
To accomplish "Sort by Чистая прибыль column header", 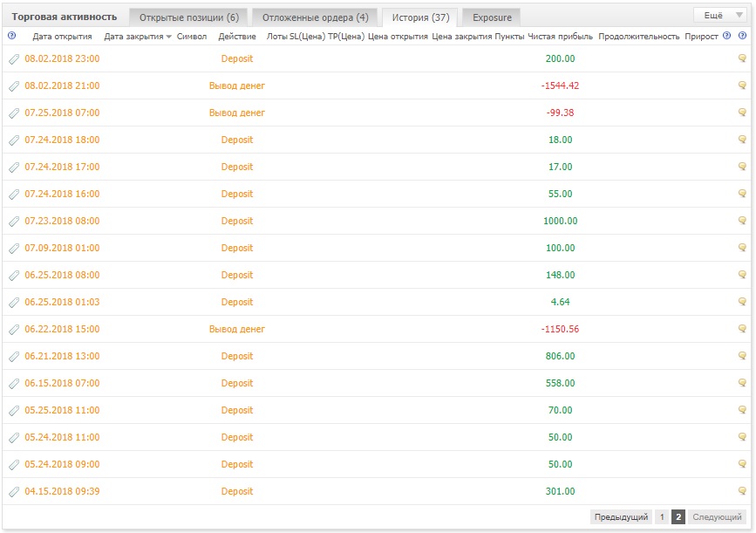I will point(561,36).
